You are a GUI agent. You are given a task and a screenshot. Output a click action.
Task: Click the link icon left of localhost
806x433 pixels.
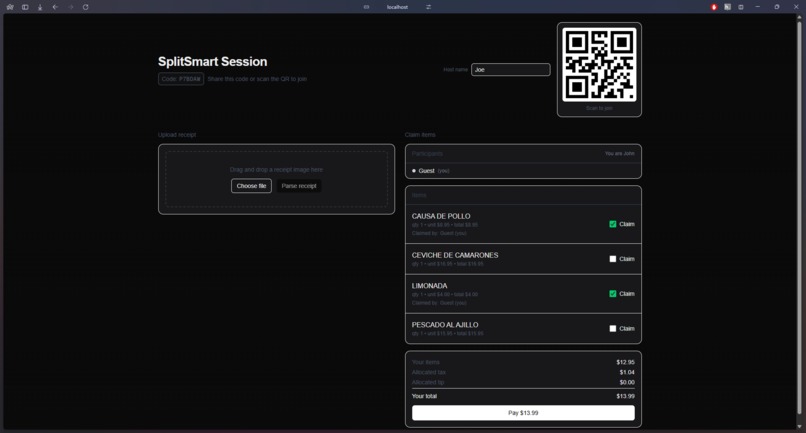tap(366, 7)
